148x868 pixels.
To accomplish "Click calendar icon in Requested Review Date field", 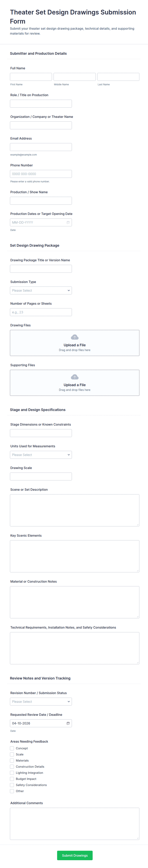I will point(68,723).
